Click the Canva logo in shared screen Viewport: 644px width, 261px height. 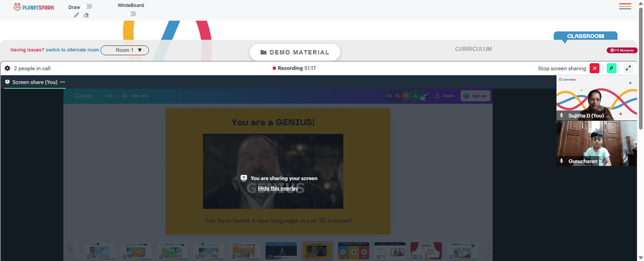[x=83, y=96]
